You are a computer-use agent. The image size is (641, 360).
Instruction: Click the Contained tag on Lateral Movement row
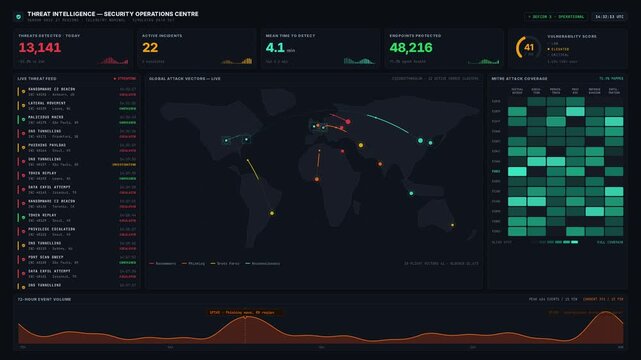click(x=128, y=109)
